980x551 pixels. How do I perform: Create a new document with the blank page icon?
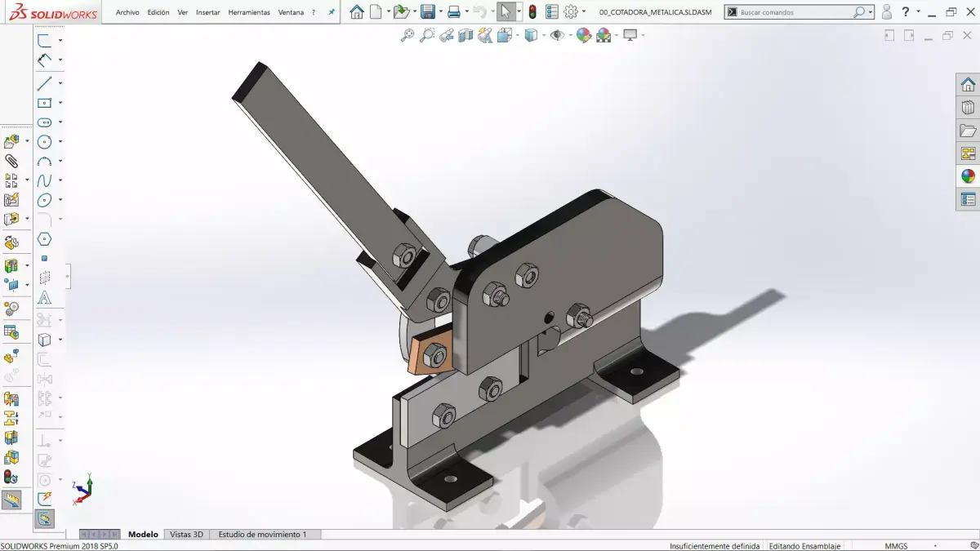tap(376, 12)
